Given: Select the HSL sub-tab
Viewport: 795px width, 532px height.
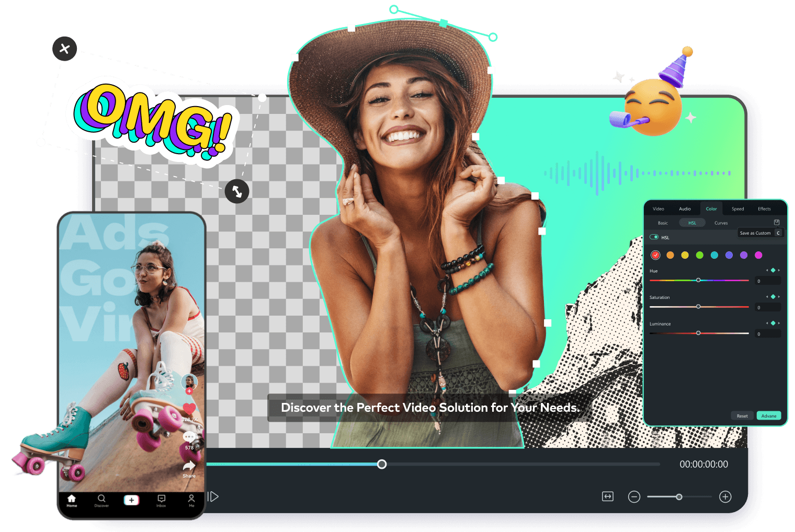Looking at the screenshot, I should [692, 223].
